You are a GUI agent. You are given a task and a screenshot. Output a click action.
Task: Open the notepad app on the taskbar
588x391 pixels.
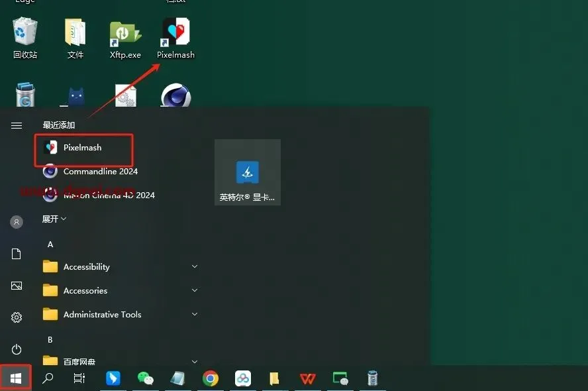[177, 378]
